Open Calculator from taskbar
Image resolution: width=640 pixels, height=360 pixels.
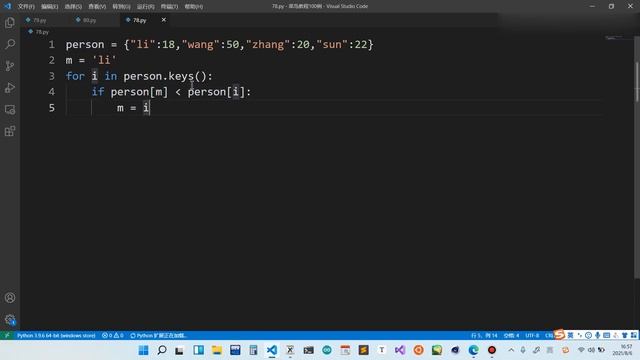point(253,350)
